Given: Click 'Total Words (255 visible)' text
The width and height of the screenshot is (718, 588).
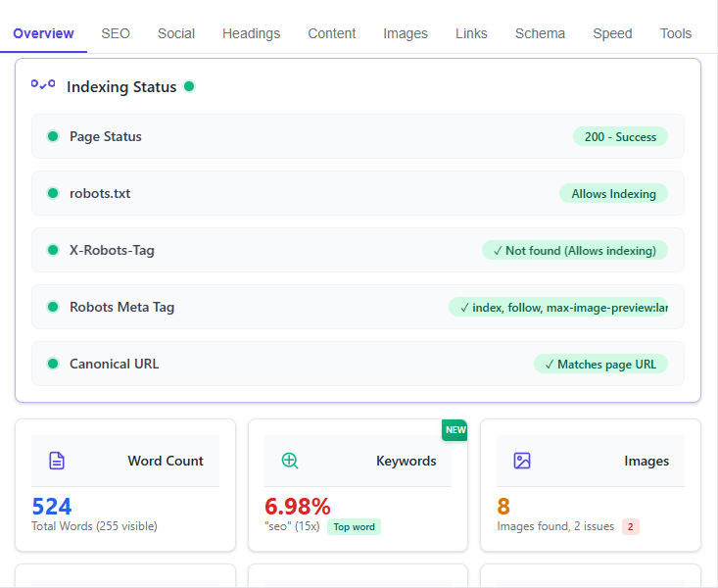Looking at the screenshot, I should [94, 526].
